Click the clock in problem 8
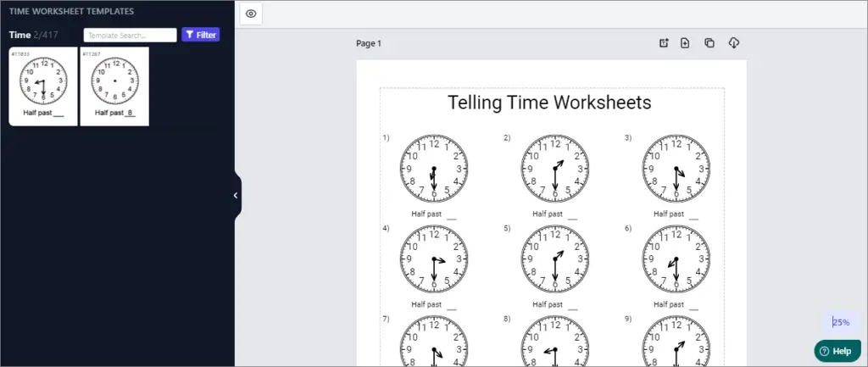This screenshot has width=868, height=367. 555,341
